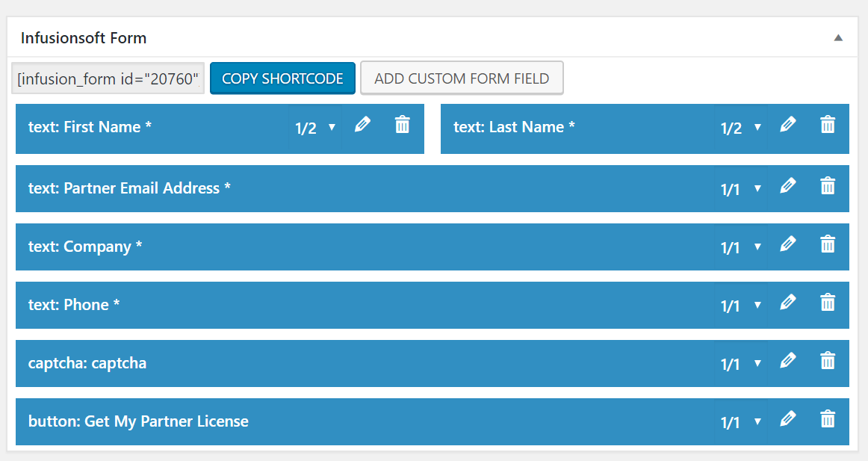Screen dimensions: 868x461
Task: Edit the Phone field using pencil icon
Action: click(x=787, y=303)
